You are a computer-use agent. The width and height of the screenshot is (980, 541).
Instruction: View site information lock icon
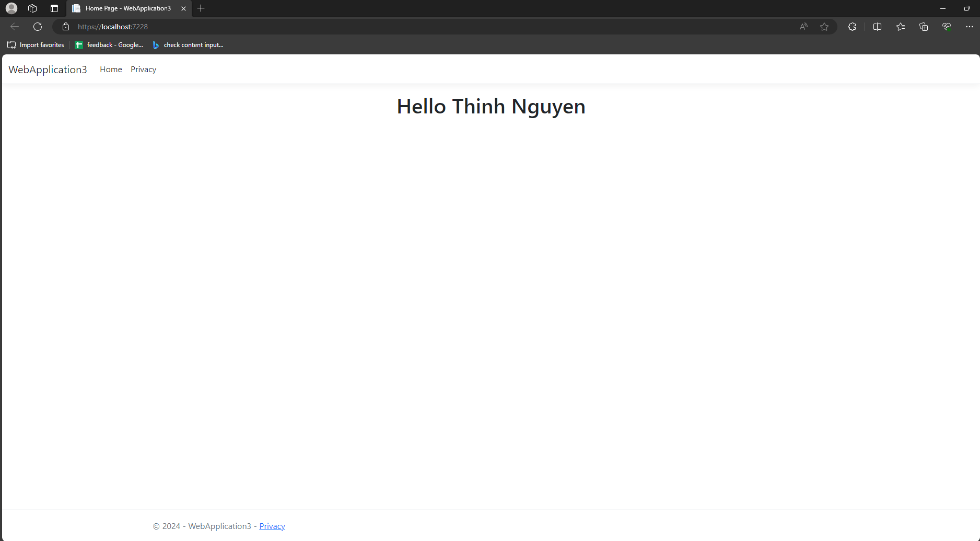66,27
